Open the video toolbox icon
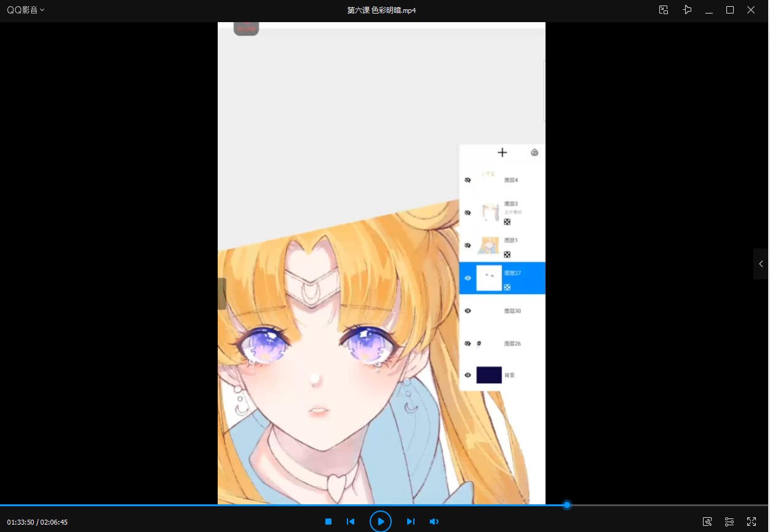770x532 pixels. coord(707,522)
